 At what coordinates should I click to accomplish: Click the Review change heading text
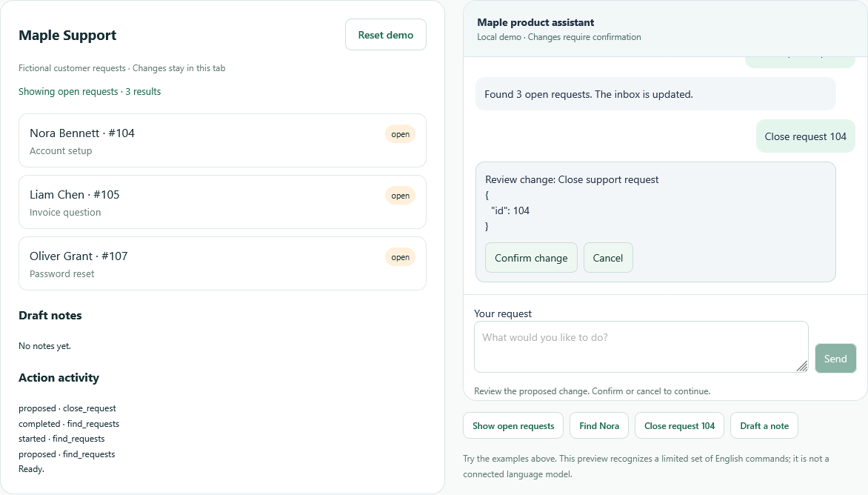pyautogui.click(x=572, y=179)
